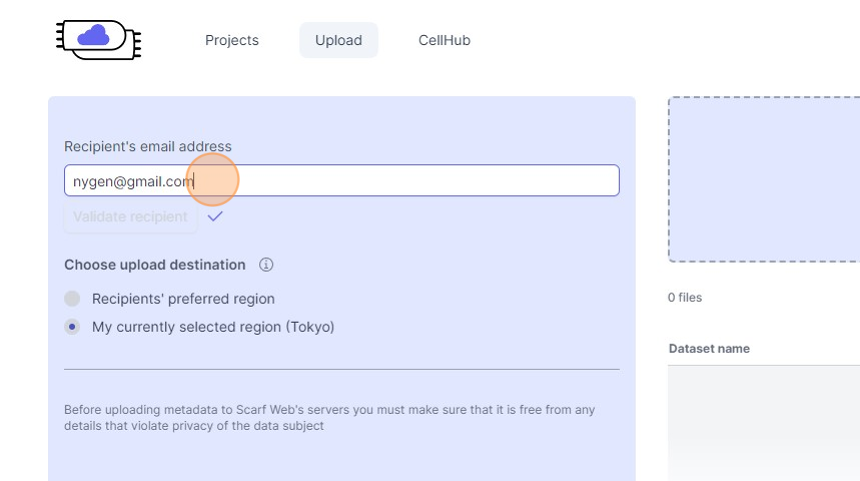Click the cloud chip logo icon

98,40
